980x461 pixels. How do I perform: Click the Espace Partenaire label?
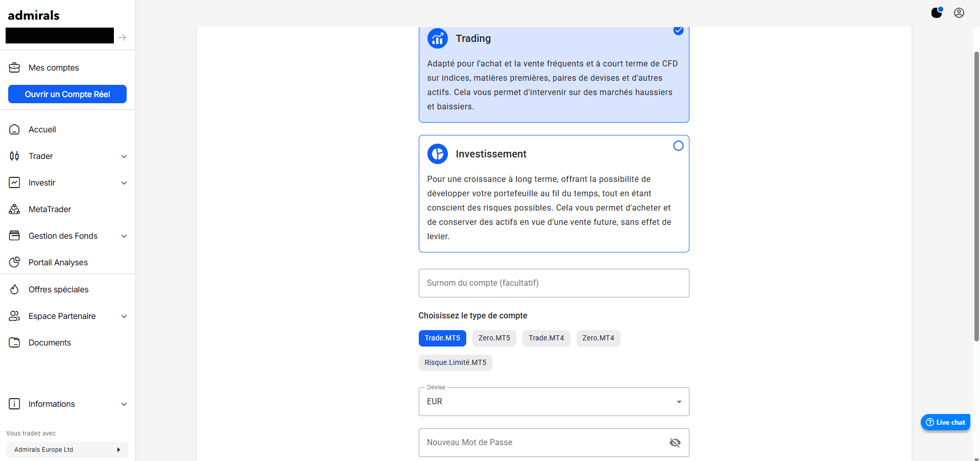[62, 316]
